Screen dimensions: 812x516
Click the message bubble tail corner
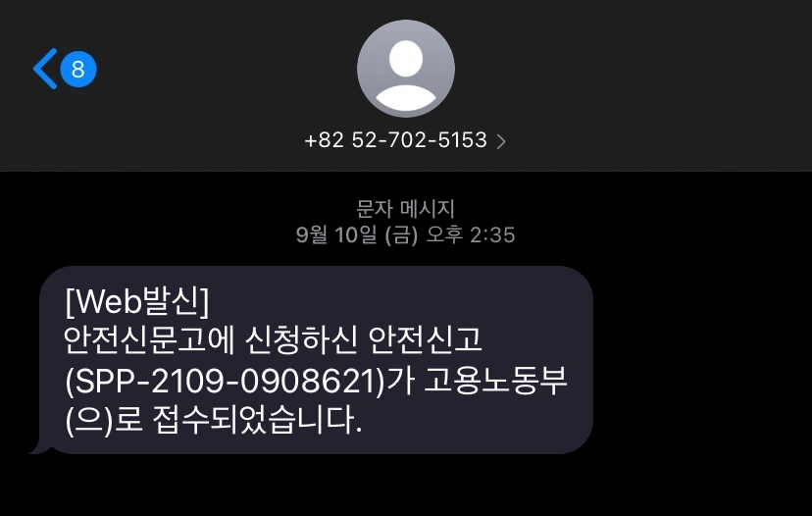pos(40,447)
